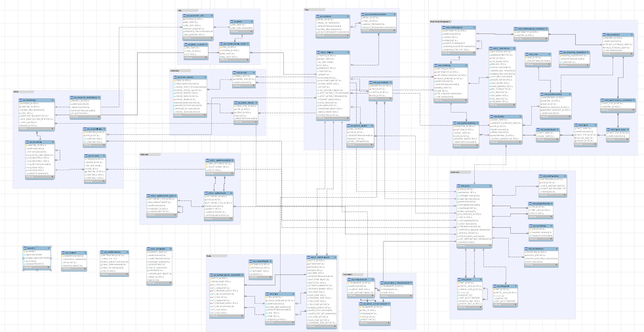Viewport: 644px width, 332px height.
Task: Click the key icon in the first row of the largest Plan table
Action: coord(317,56)
